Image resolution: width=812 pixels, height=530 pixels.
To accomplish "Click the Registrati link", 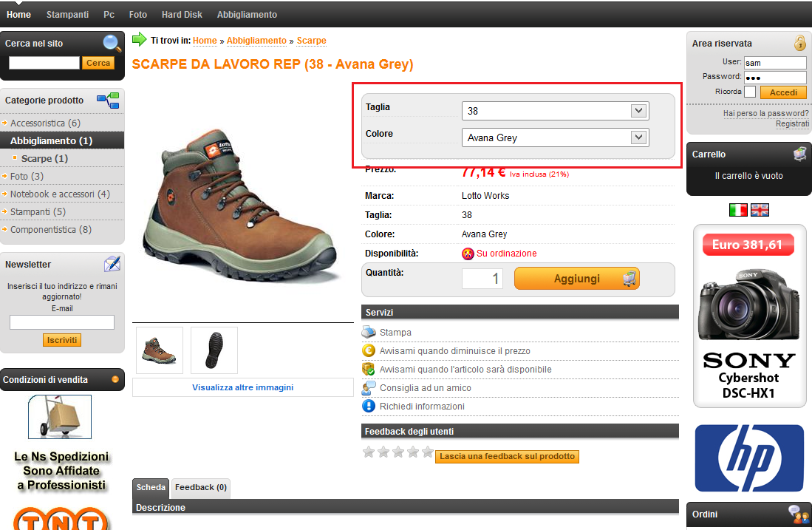I will [792, 123].
